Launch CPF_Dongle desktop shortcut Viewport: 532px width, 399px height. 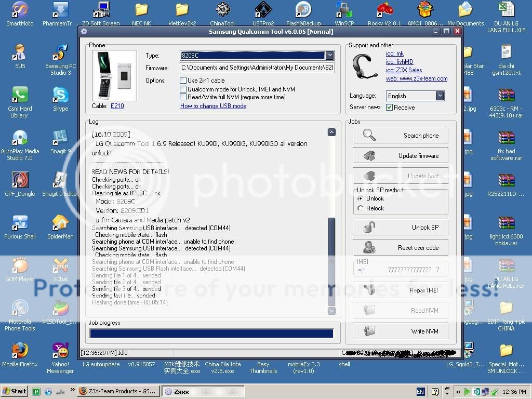(20, 184)
